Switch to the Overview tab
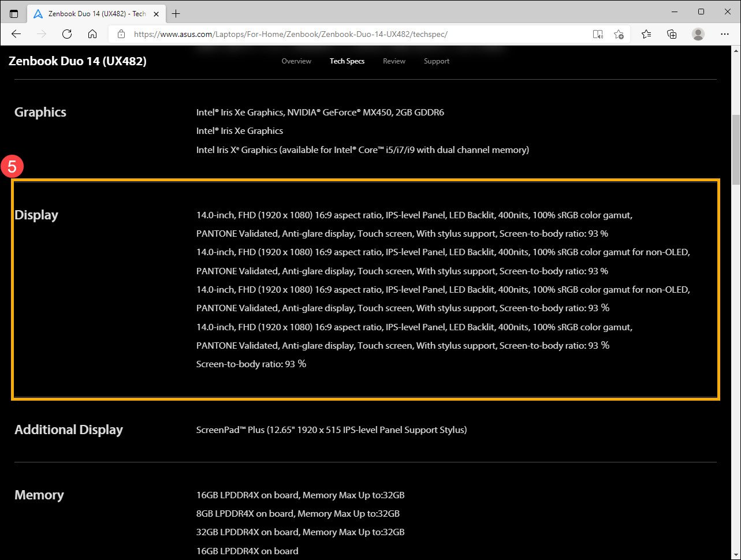Image resolution: width=741 pixels, height=560 pixels. click(296, 61)
